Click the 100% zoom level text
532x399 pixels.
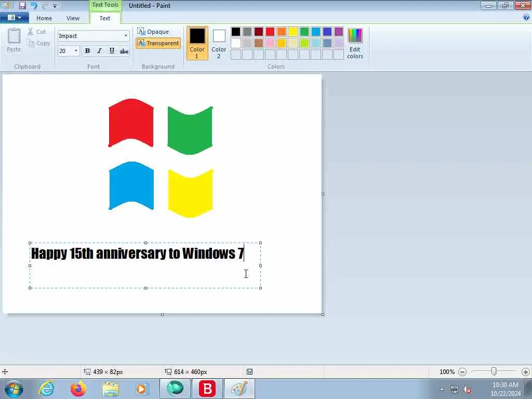coord(447,372)
